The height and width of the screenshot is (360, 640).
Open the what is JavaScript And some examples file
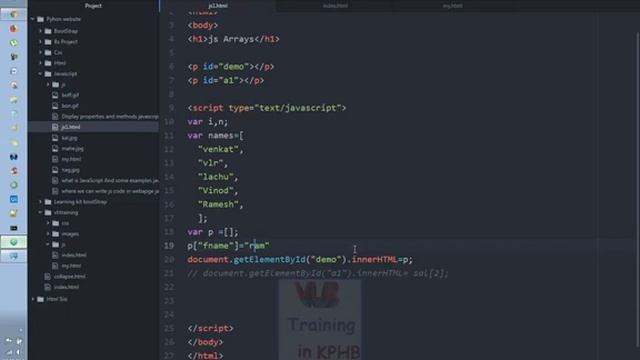click(110, 180)
